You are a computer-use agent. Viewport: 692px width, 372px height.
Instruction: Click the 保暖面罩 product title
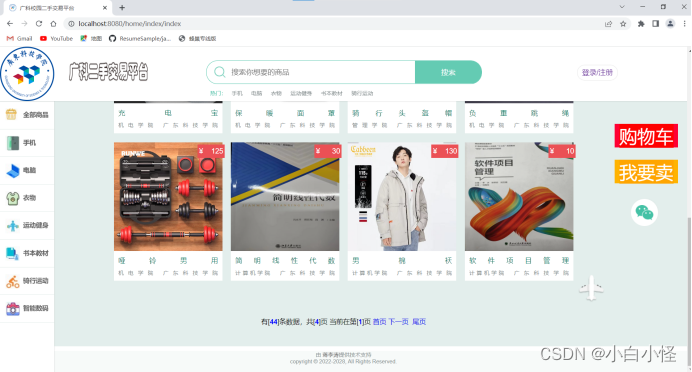coord(285,113)
